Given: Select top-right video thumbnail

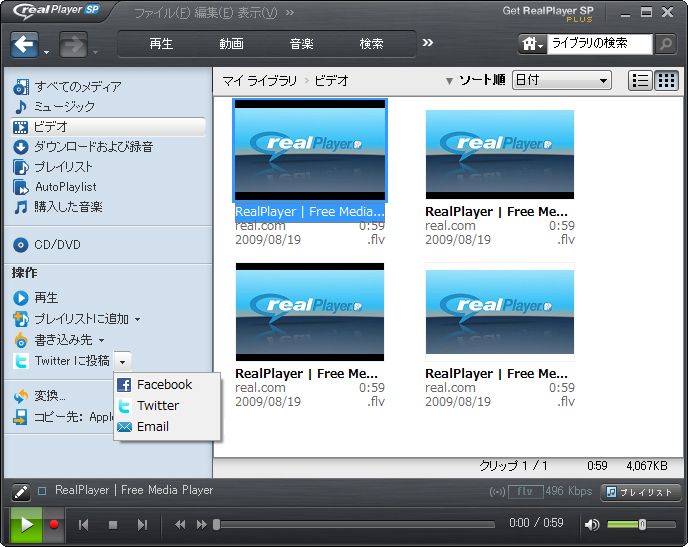Looking at the screenshot, I should click(500, 154).
